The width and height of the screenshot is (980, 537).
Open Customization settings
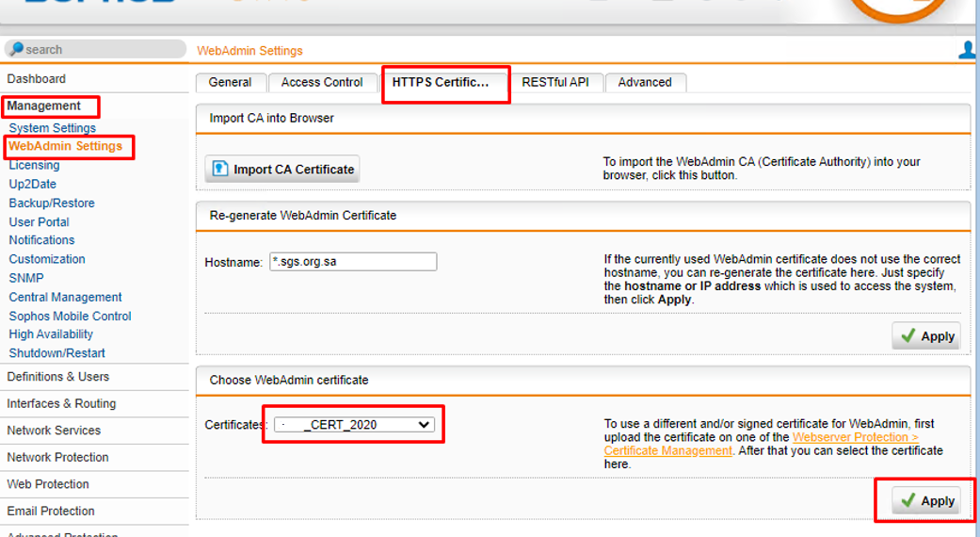point(47,259)
